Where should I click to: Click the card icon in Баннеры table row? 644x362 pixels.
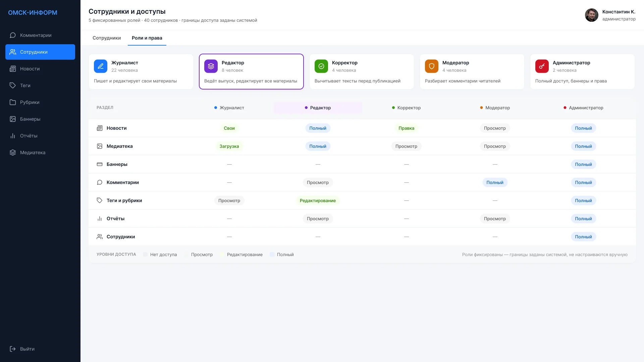pyautogui.click(x=100, y=164)
